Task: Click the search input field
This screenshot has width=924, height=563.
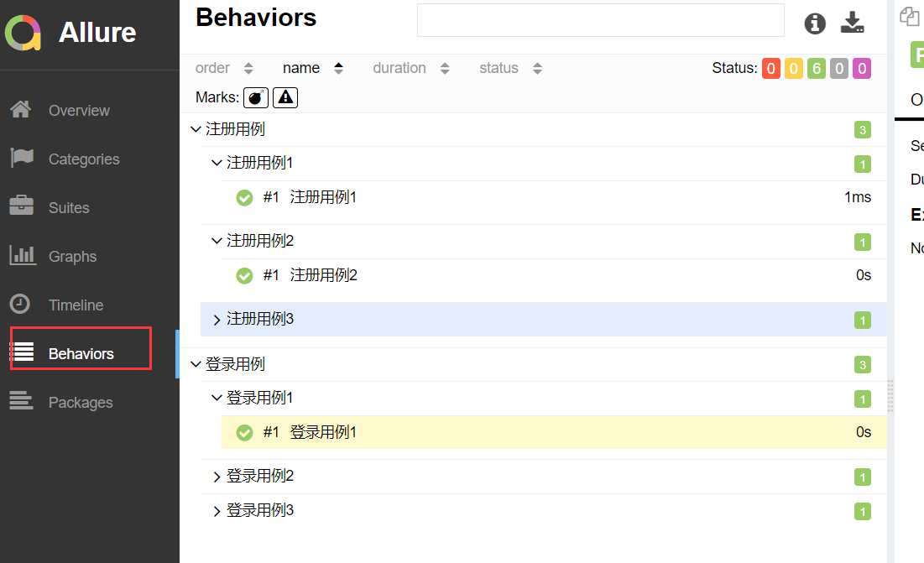Action: pyautogui.click(x=600, y=20)
